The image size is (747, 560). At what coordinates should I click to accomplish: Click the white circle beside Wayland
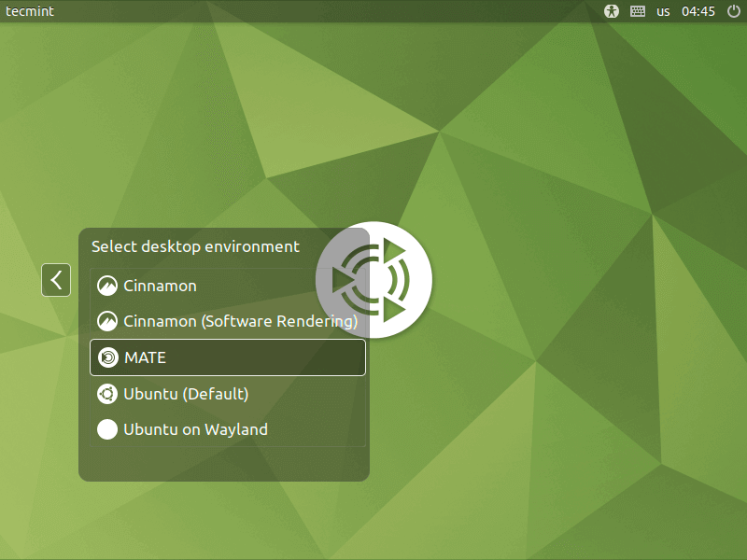(x=107, y=429)
